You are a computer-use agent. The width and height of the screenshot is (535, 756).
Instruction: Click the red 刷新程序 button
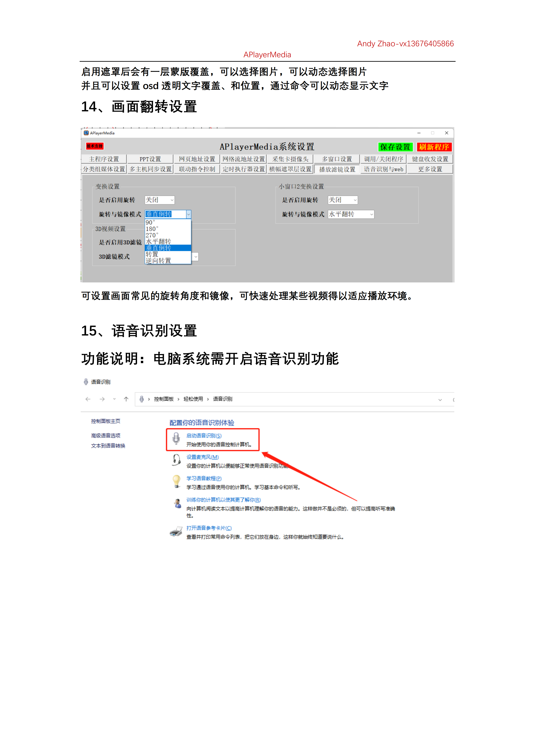click(x=434, y=147)
